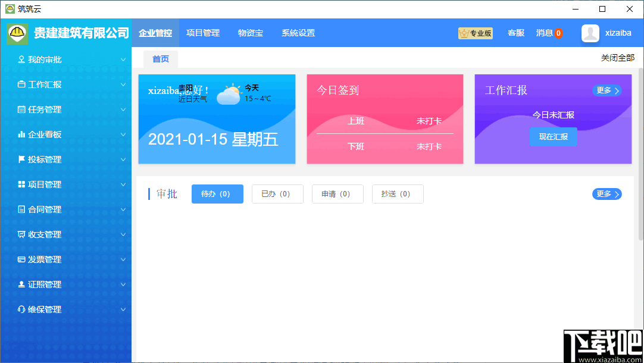Image resolution: width=644 pixels, height=363 pixels.
Task: Click 更多 in the 审批 section
Action: [607, 194]
